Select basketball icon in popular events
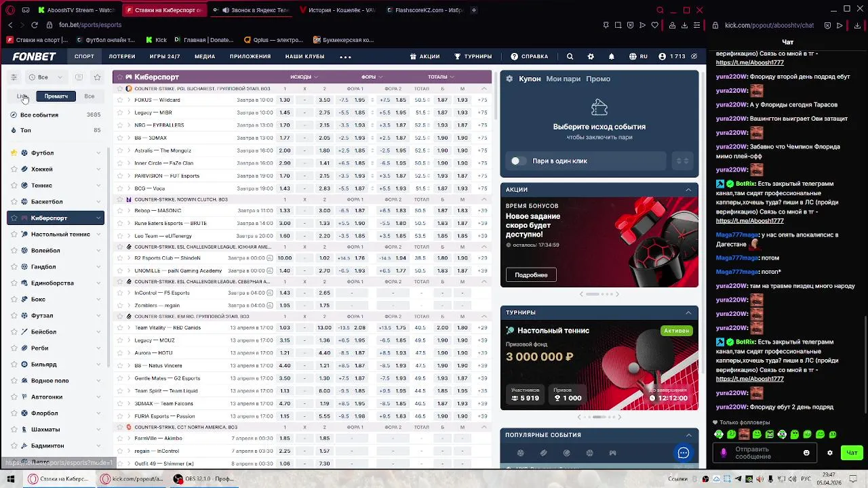Screen dimensions: 868x488 click(589, 453)
